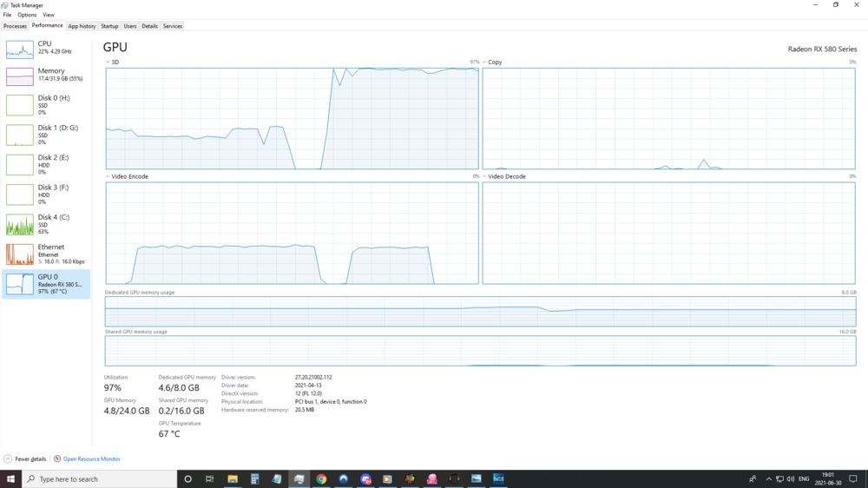
Task: Open Cortana from taskbar
Action: (x=187, y=478)
